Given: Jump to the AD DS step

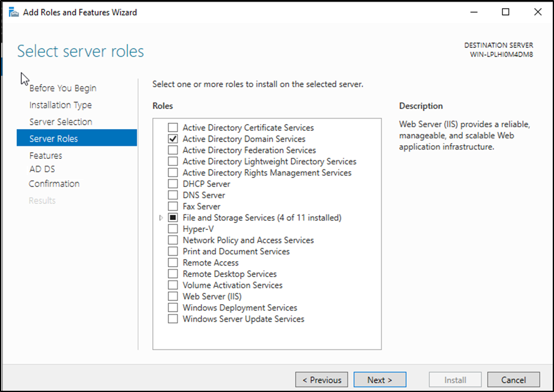Looking at the screenshot, I should pos(42,169).
